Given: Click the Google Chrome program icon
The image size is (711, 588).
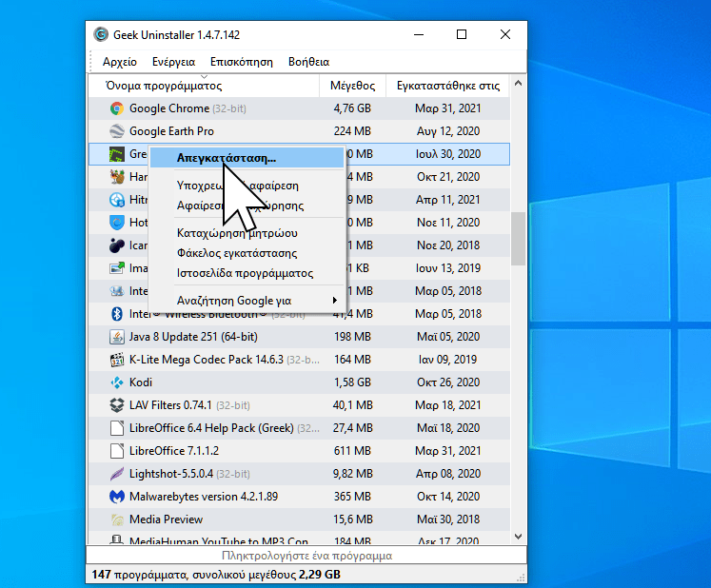Looking at the screenshot, I should [x=117, y=108].
